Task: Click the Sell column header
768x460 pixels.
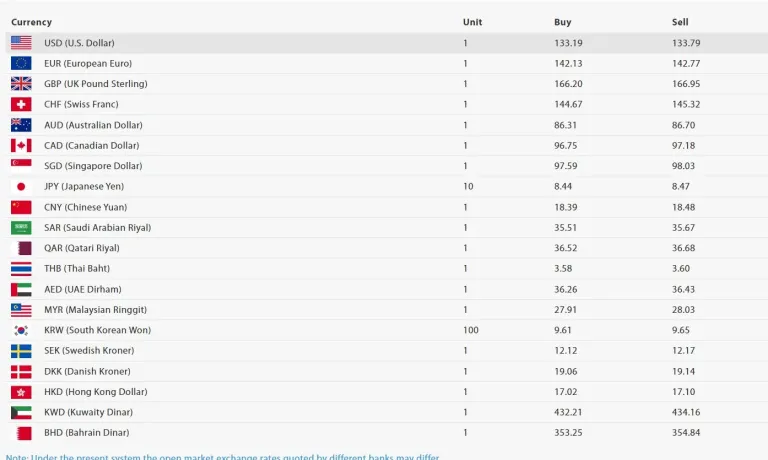Action: 680,22
